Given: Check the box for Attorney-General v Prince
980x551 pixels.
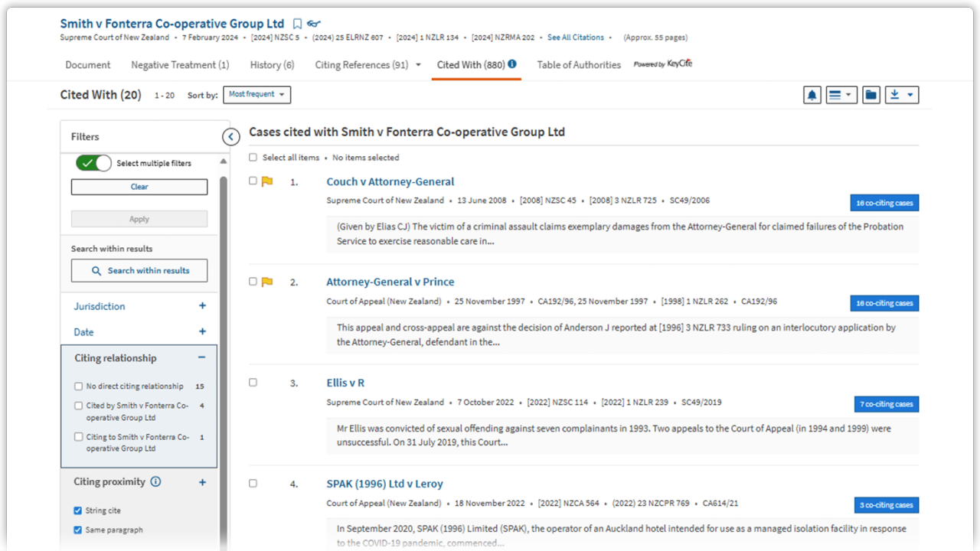Looking at the screenshot, I should tap(253, 282).
